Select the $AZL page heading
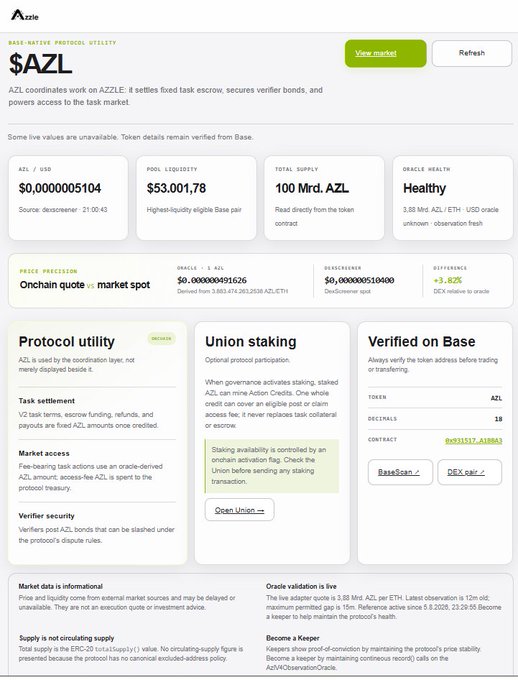The image size is (518, 680). pyautogui.click(x=40, y=65)
